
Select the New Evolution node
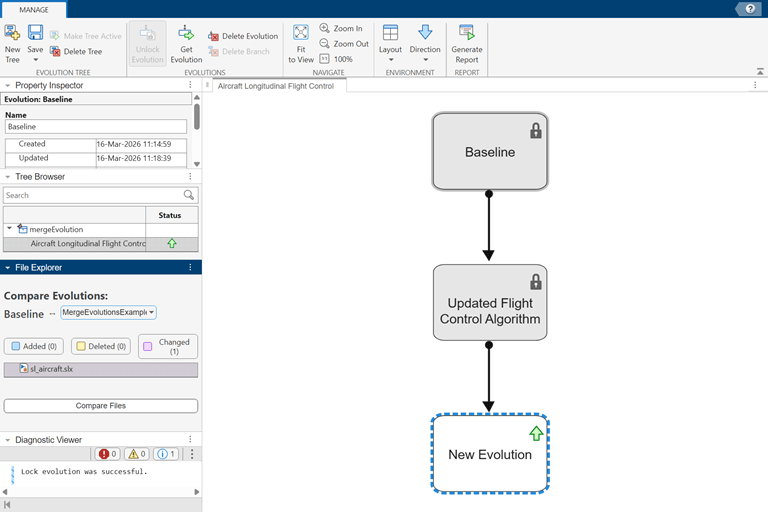pos(490,454)
